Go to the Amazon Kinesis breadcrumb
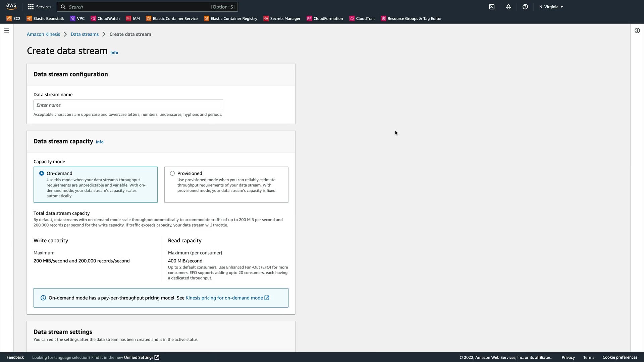This screenshot has width=644, height=362. pos(43,34)
